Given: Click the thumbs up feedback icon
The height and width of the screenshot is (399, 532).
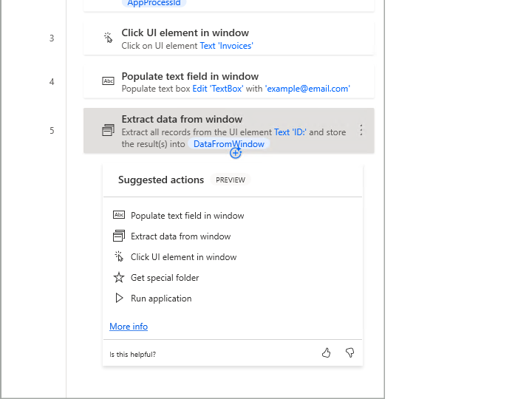Looking at the screenshot, I should click(x=326, y=353).
